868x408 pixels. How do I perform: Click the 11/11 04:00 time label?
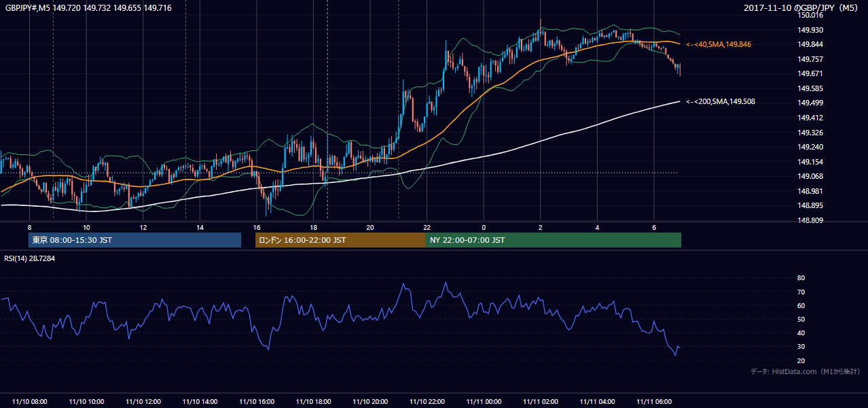pyautogui.click(x=597, y=402)
